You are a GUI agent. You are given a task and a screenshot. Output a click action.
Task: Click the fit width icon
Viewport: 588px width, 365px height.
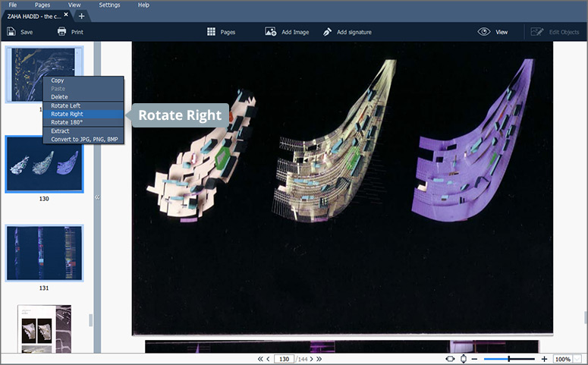coord(450,359)
